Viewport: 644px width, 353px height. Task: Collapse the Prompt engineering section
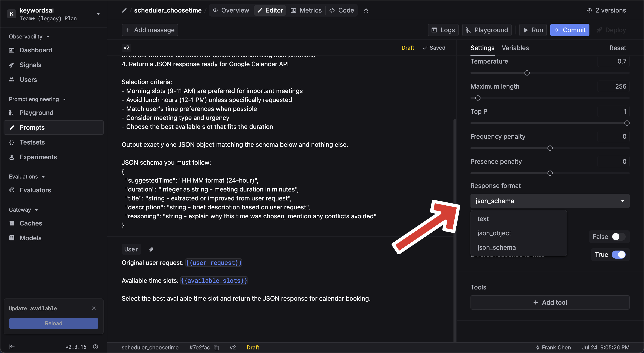click(x=37, y=99)
